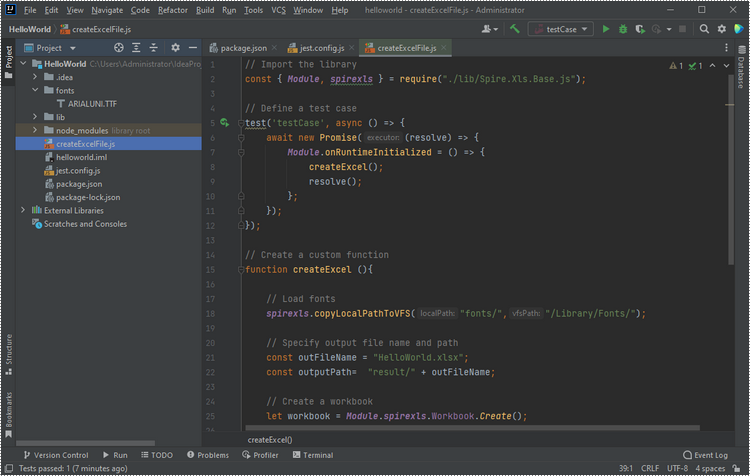Open the JetBrains toolbox icon at top right
This screenshot has height=476, width=750.
pos(739,29)
